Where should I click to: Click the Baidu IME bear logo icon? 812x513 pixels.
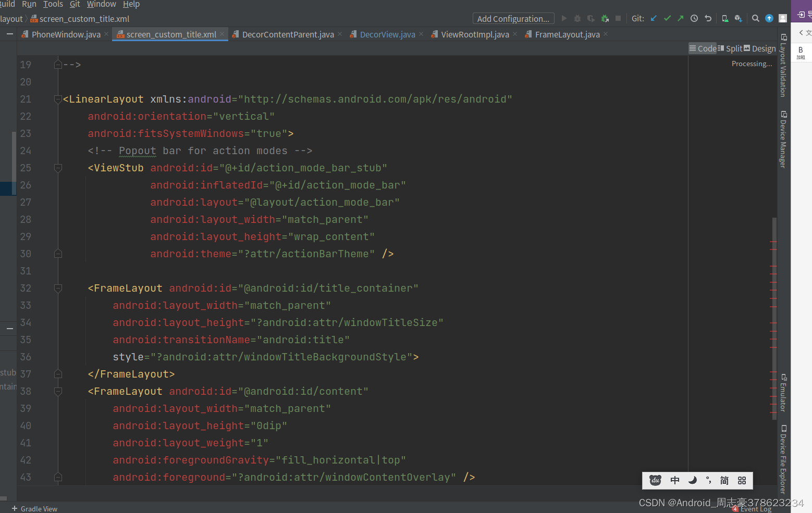coord(655,480)
